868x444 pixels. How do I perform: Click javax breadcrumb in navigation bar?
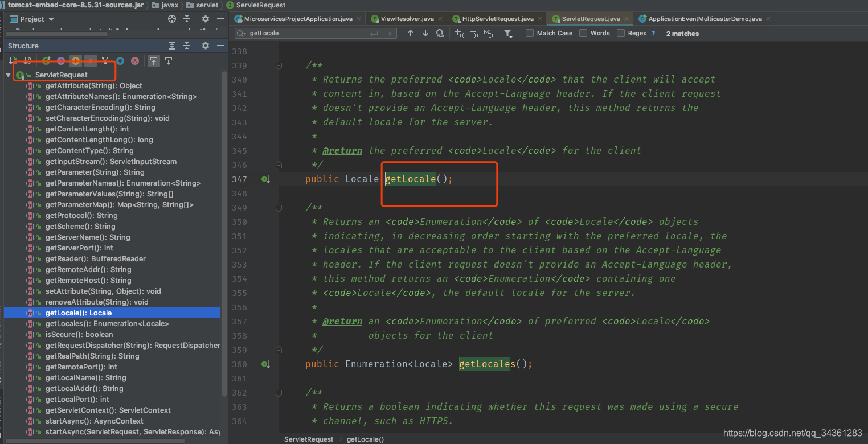[165, 5]
